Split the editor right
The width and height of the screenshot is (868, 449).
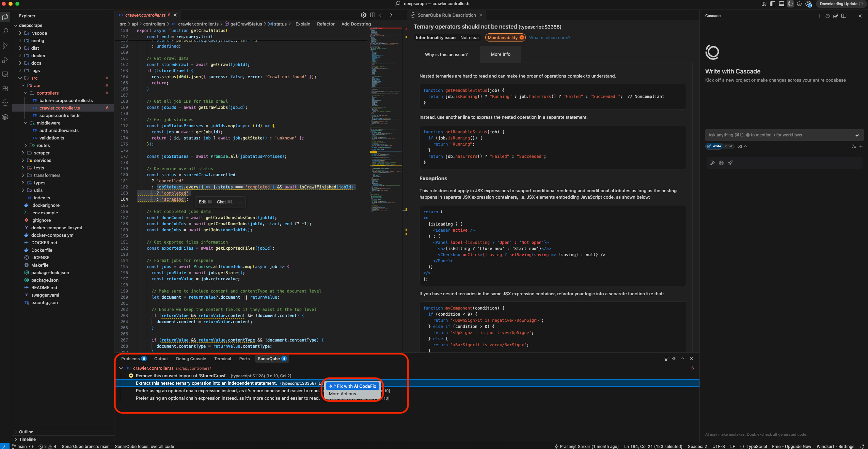point(373,15)
